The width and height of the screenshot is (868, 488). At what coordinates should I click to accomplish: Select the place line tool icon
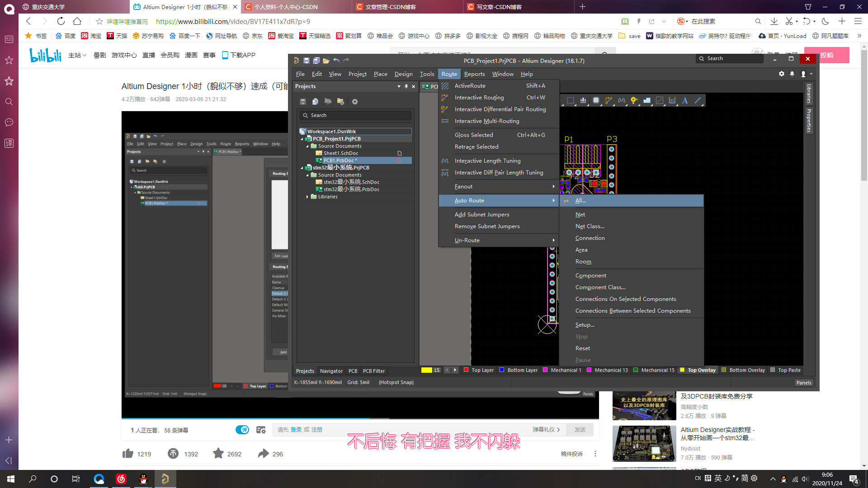[x=698, y=101]
